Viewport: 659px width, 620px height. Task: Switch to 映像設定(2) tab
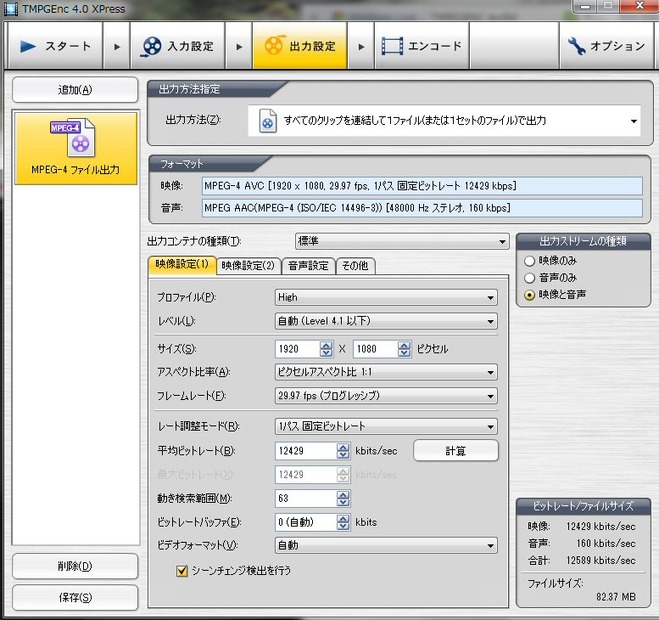(x=248, y=266)
